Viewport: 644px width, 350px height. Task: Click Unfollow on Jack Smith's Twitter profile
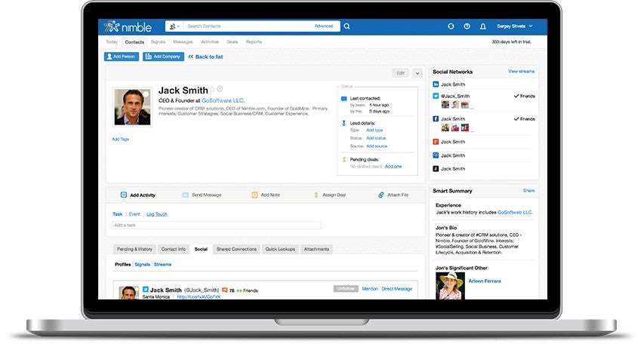pyautogui.click(x=346, y=289)
